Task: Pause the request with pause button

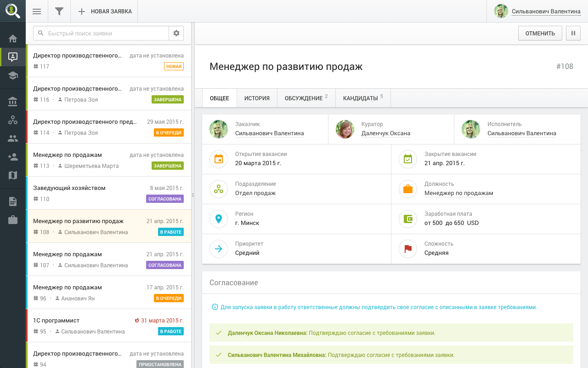Action: click(573, 33)
